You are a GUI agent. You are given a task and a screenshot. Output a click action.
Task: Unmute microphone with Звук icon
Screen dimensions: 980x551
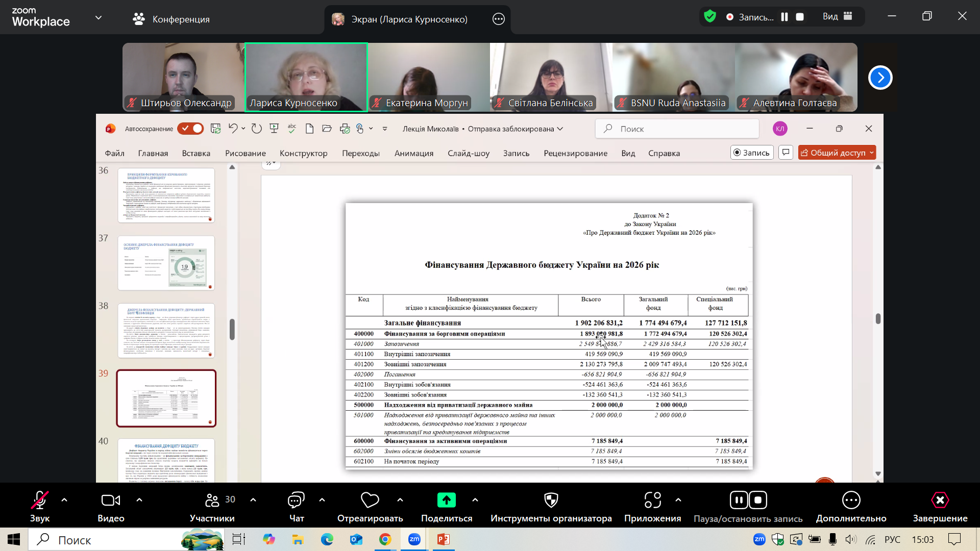click(39, 500)
